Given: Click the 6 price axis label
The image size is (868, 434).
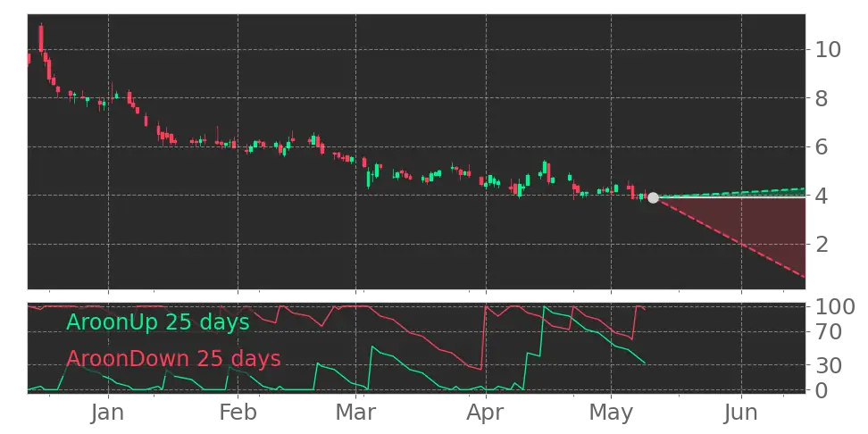Looking at the screenshot, I should 820,146.
